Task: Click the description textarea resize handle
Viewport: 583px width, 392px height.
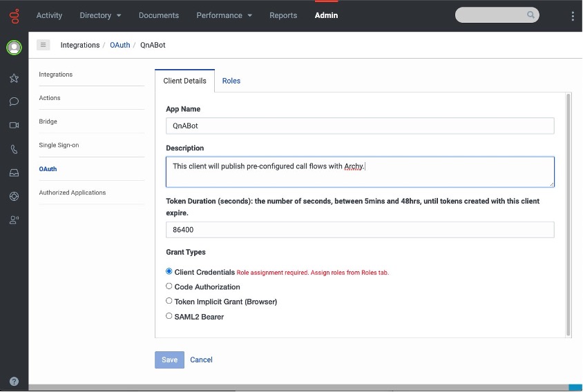Action: coord(551,184)
